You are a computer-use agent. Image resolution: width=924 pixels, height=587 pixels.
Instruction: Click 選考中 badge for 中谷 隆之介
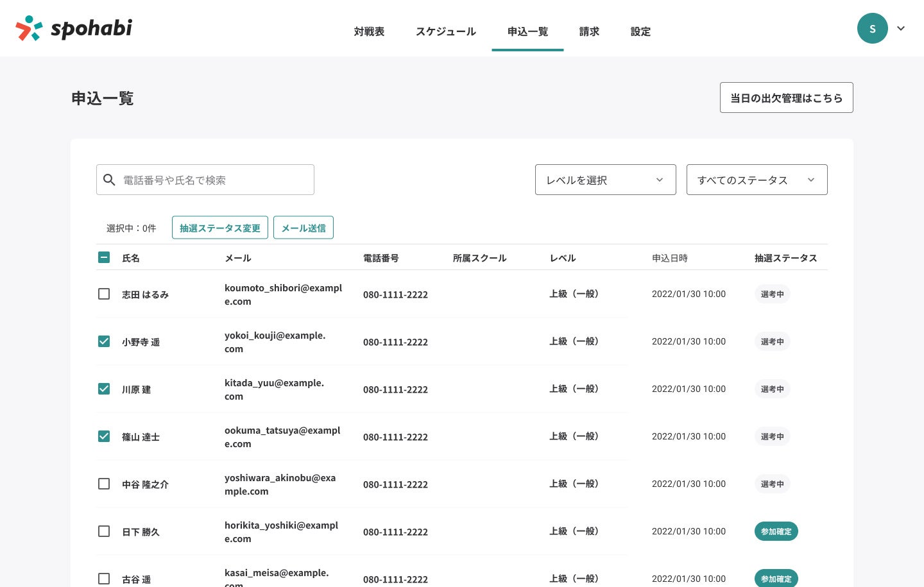tap(772, 484)
